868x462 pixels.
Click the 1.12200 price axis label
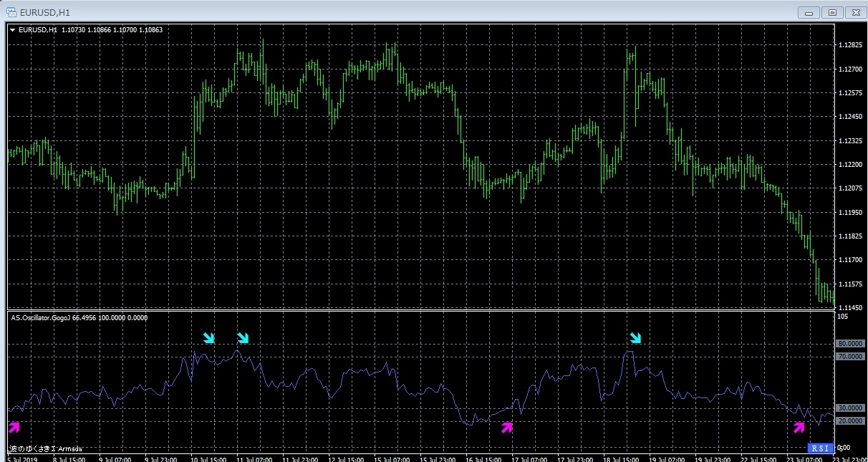[849, 165]
